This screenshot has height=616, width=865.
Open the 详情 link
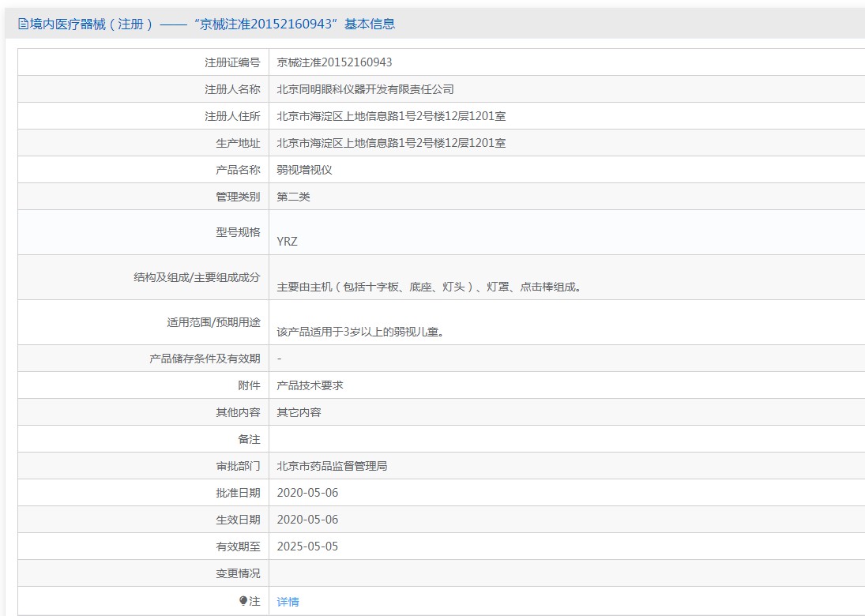288,602
